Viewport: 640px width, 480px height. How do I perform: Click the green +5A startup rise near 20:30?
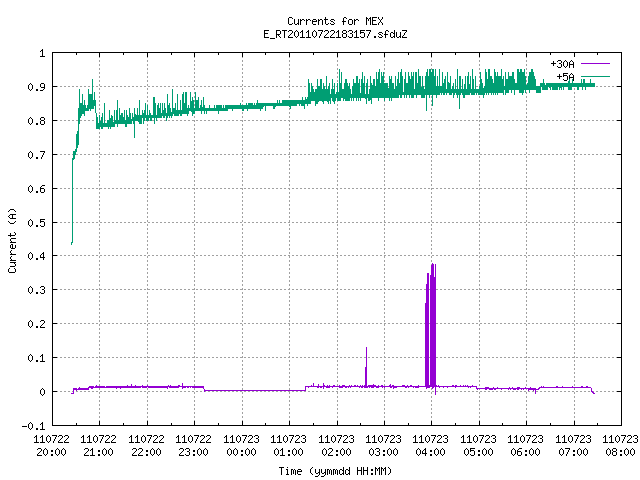click(x=73, y=200)
